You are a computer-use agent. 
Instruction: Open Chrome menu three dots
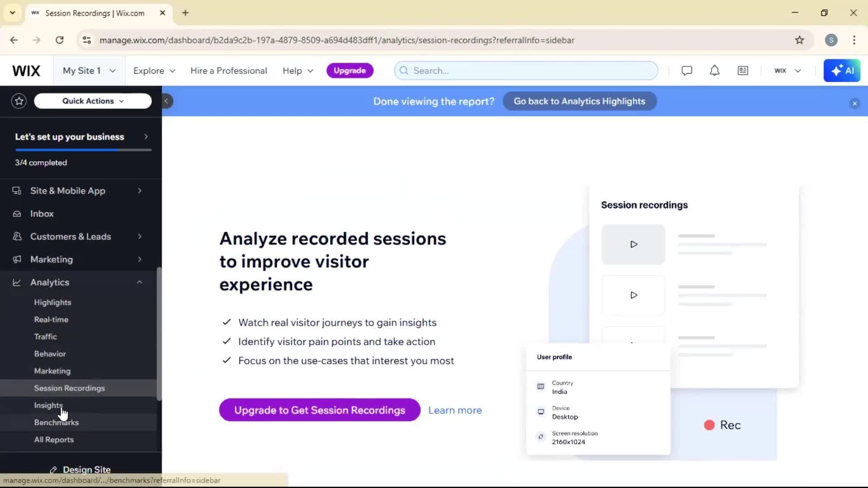point(854,40)
